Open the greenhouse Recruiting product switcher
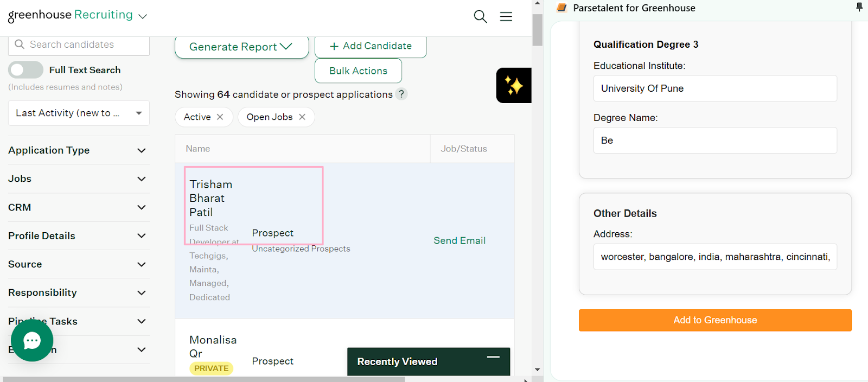 tap(78, 15)
